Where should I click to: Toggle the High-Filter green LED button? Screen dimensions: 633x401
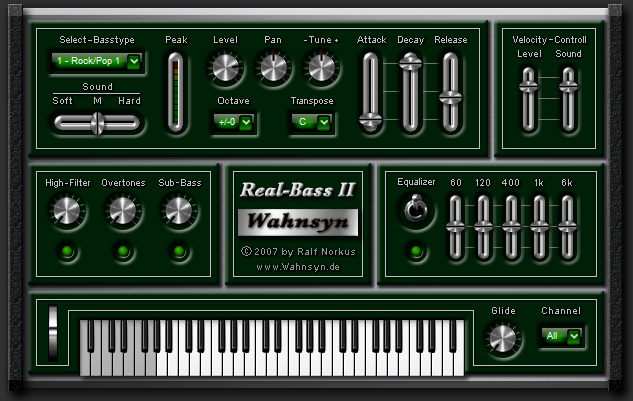coord(67,252)
